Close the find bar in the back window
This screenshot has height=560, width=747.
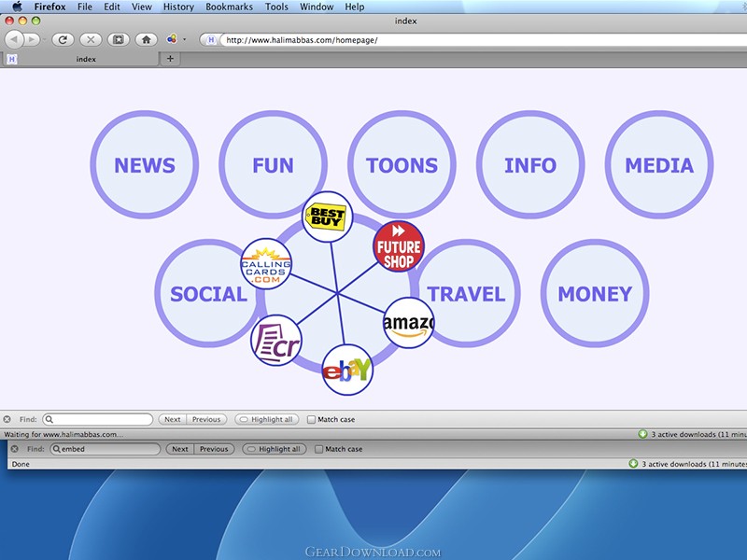click(14, 449)
